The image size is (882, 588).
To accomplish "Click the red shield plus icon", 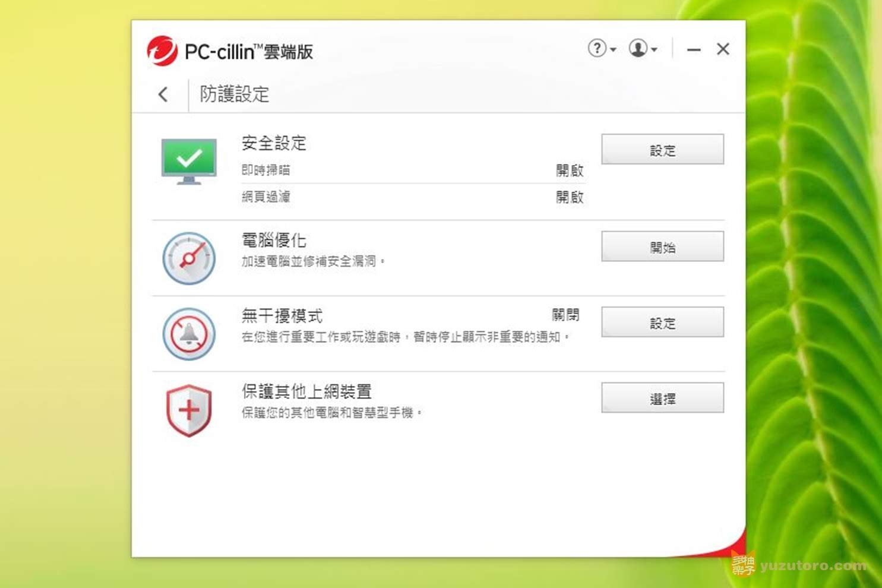I will point(189,410).
